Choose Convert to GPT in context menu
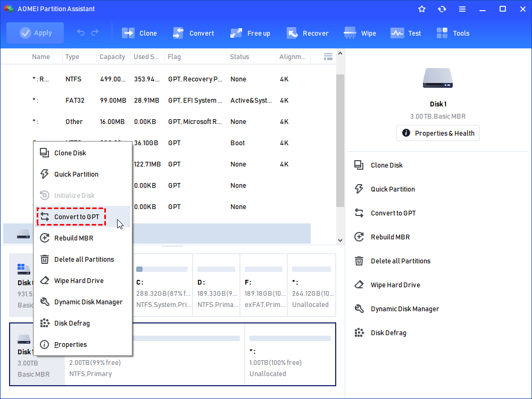Screen dimensions: 532x399 [x=76, y=217]
